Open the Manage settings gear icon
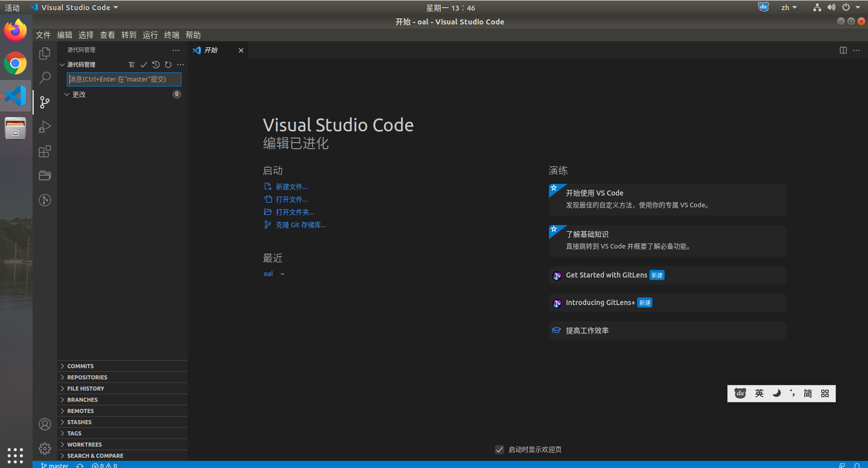The height and width of the screenshot is (468, 868). pos(45,448)
